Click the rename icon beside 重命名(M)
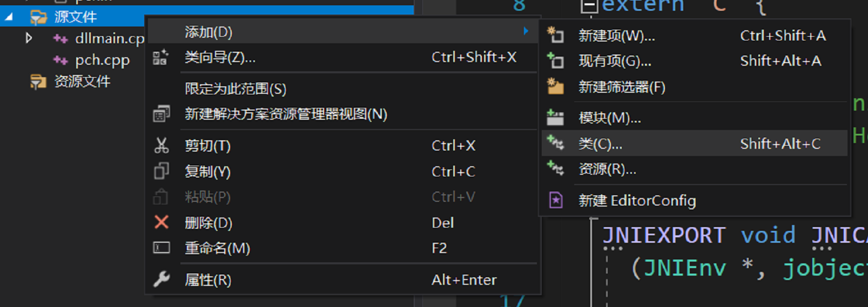The height and width of the screenshot is (307, 868). click(x=161, y=248)
